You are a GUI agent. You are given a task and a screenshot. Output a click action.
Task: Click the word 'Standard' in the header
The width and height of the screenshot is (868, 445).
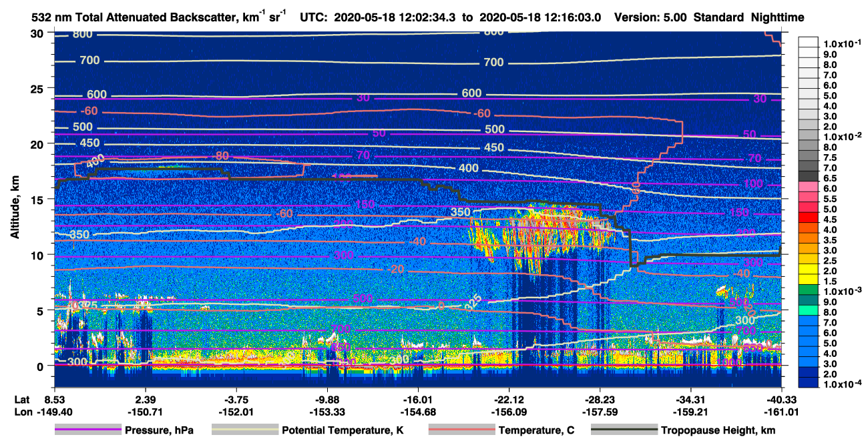(x=716, y=17)
